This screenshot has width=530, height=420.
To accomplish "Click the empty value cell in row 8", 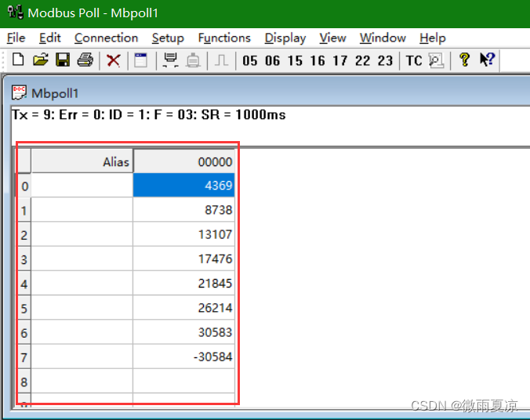I will pos(184,381).
